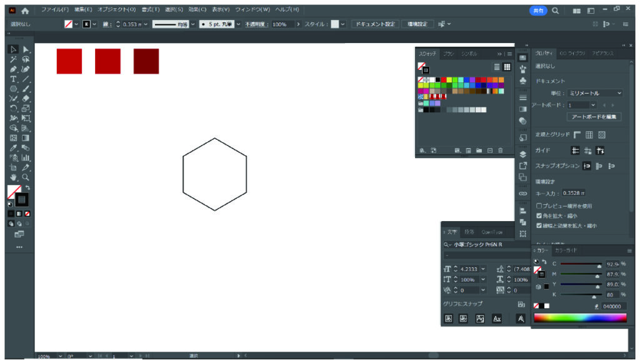Open the オブジェクト(O) menu
640x364 pixels.
coord(116,9)
